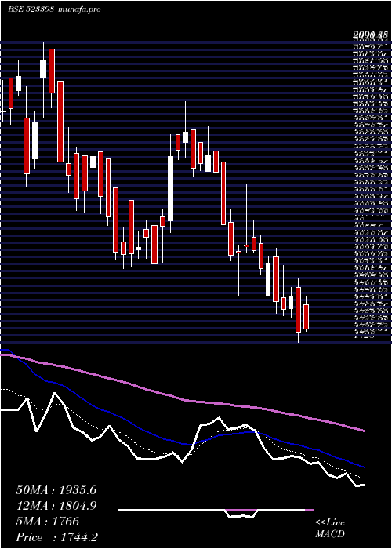The height and width of the screenshot is (549, 392).
Task: Click the 'Price : 1744.2' value
Action: [56, 537]
